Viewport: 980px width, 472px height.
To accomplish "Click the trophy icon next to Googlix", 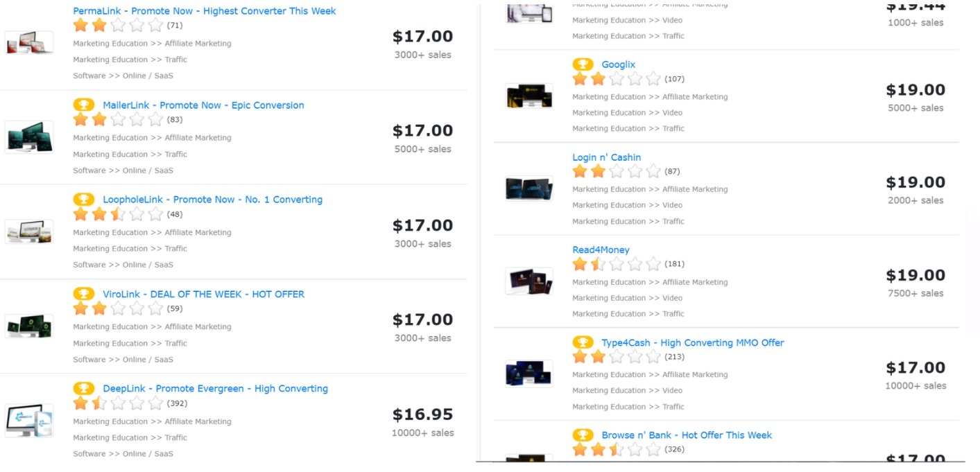I will click(583, 64).
